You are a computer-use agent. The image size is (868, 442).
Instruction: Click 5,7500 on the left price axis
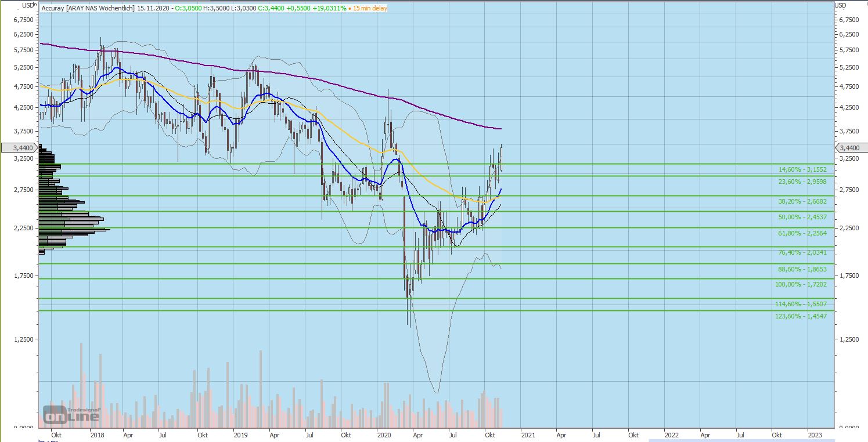[24, 50]
